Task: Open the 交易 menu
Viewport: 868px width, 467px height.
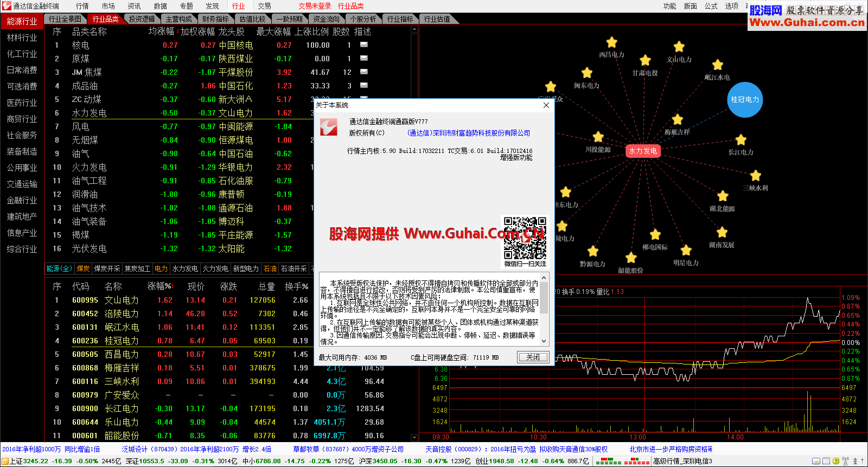Action: click(x=264, y=6)
